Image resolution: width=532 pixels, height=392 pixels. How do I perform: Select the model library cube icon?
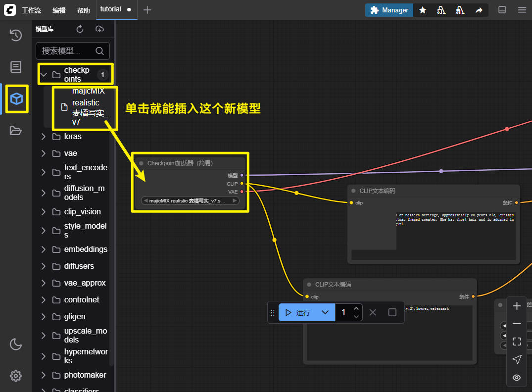(x=16, y=99)
